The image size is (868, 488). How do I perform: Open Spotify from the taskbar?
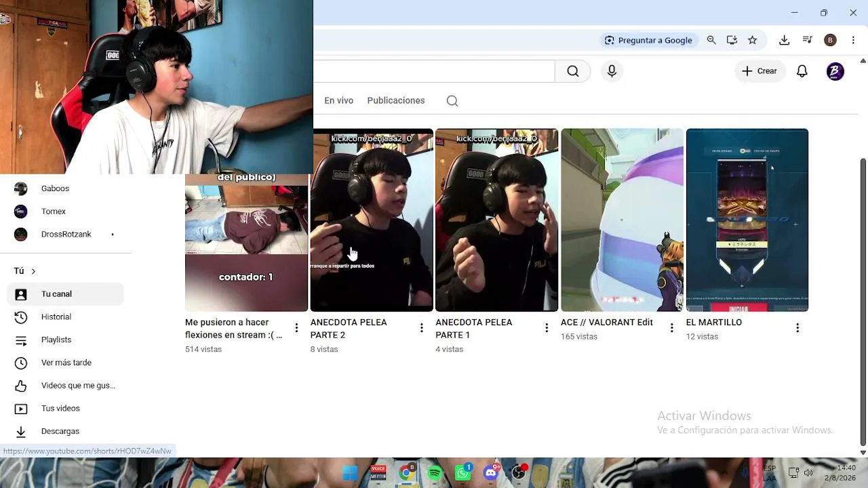click(x=435, y=472)
